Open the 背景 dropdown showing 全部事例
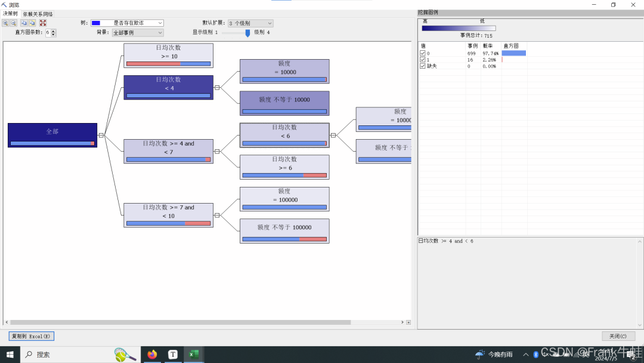This screenshot has width=644, height=363. (138, 32)
